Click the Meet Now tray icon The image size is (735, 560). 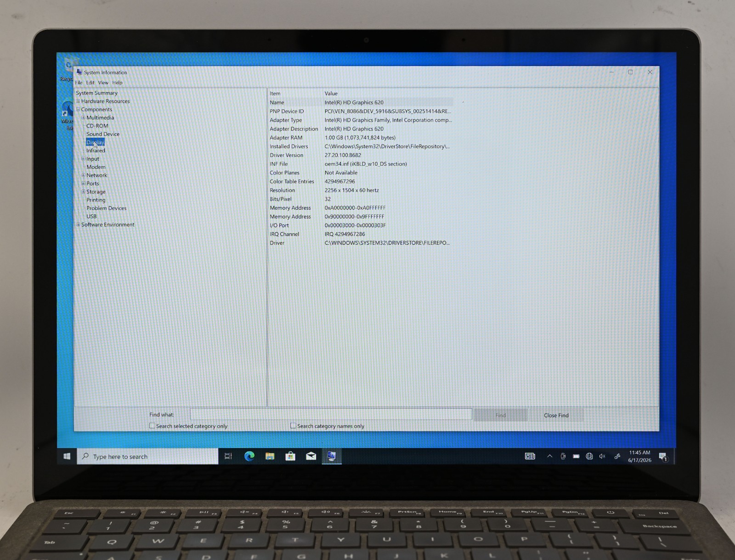(563, 456)
